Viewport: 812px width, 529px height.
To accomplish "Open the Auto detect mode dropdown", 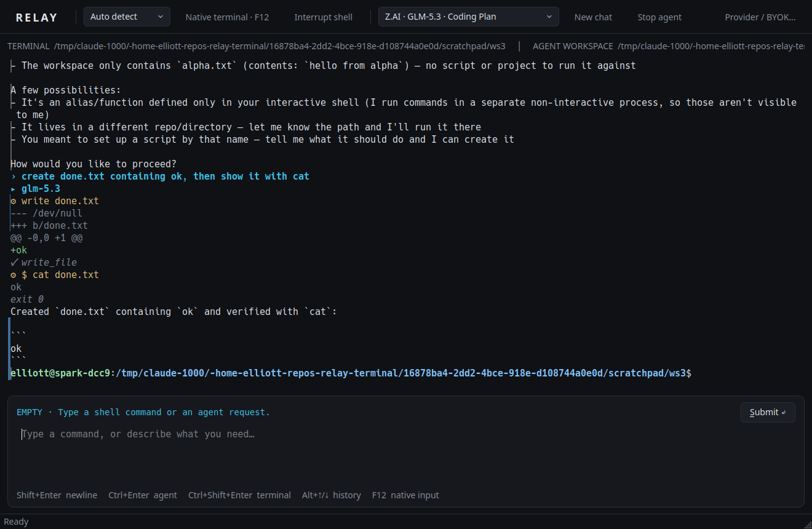I will (127, 17).
